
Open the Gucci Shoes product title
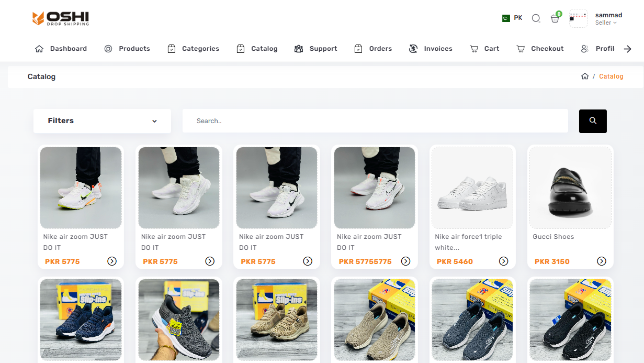[x=553, y=237]
